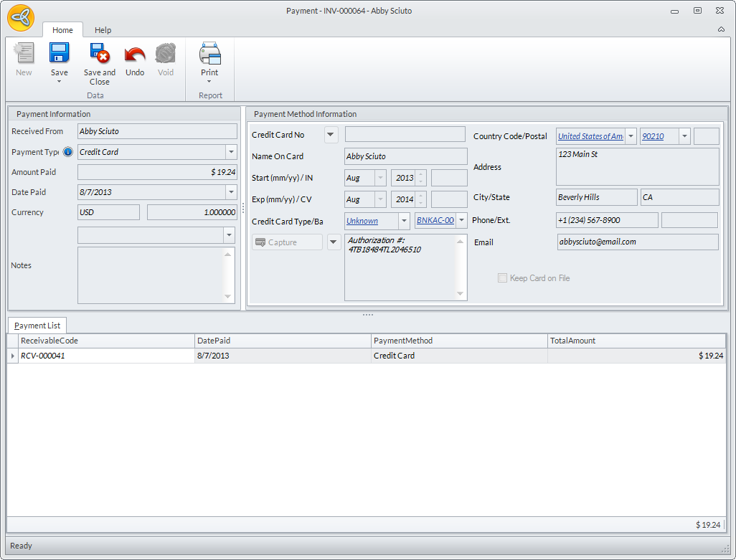Viewport: 736px width, 560px height.
Task: Click the Void payment icon
Action: [x=166, y=54]
